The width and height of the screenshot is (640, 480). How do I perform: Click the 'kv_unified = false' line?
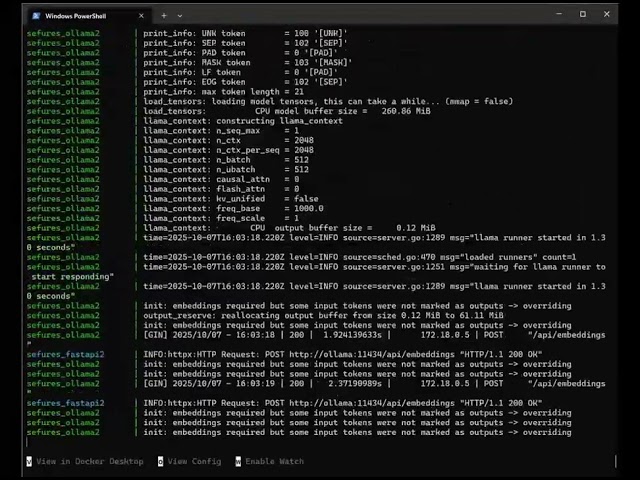[231, 199]
